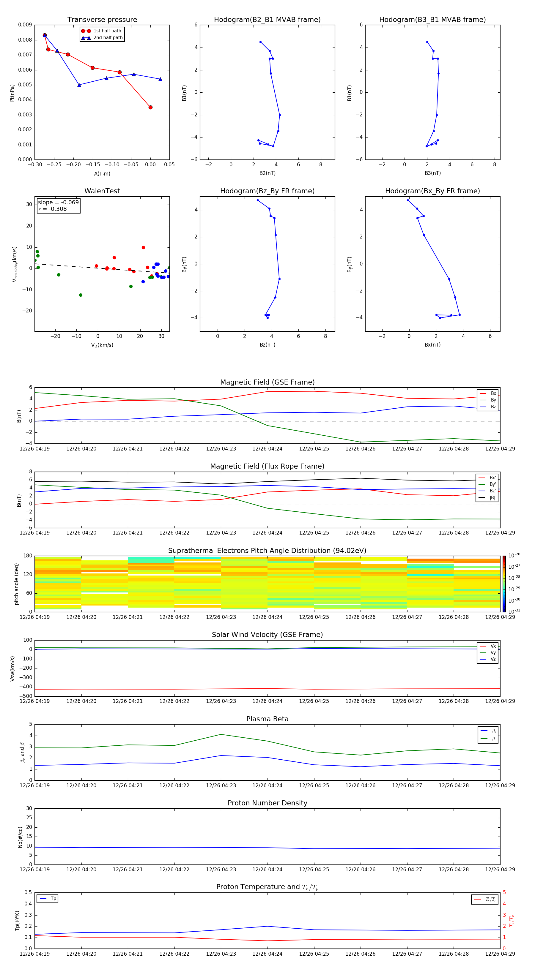535x980 pixels.
Task: Click the 'Pt(nPa)' y-axis label
Action: (12, 92)
